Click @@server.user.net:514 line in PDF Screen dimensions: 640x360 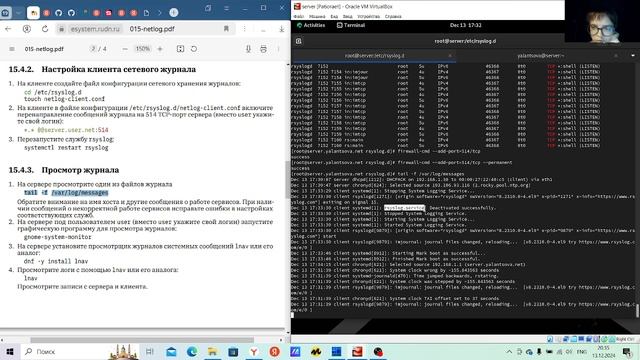66,130
